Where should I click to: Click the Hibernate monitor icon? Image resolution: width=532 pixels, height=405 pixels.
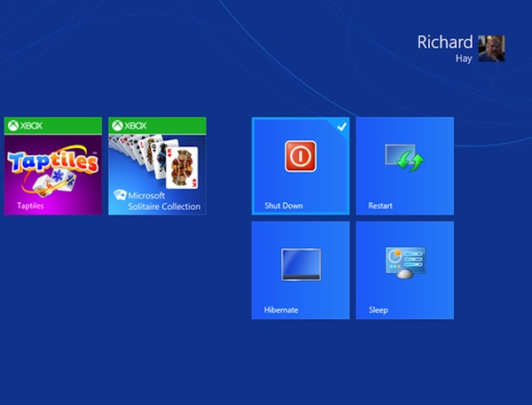(x=301, y=265)
